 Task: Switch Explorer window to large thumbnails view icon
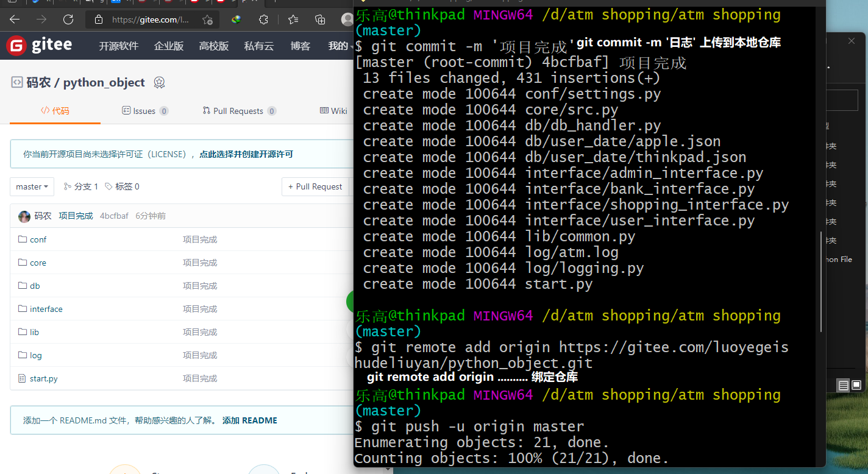(x=856, y=385)
